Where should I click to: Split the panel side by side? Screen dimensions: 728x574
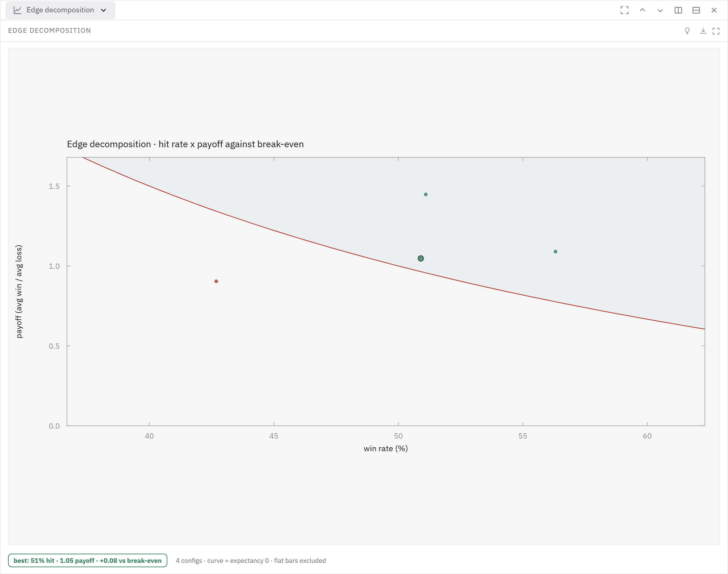(x=678, y=10)
